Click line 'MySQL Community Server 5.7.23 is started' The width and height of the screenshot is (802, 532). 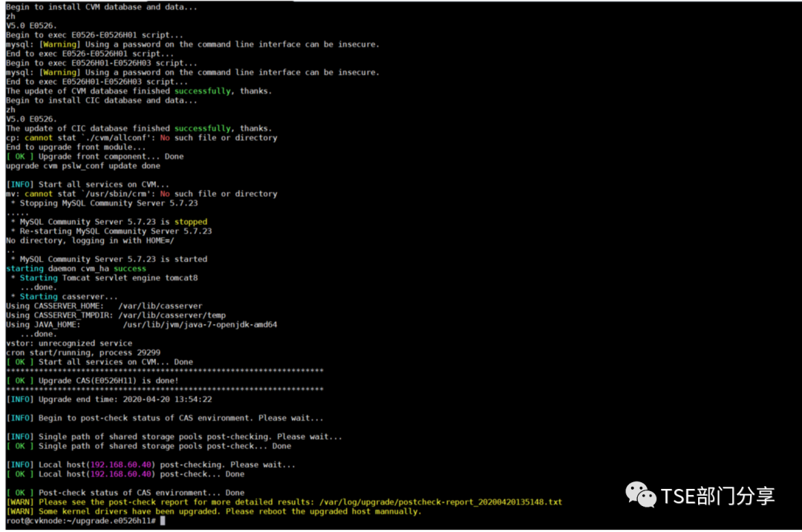[x=108, y=259]
